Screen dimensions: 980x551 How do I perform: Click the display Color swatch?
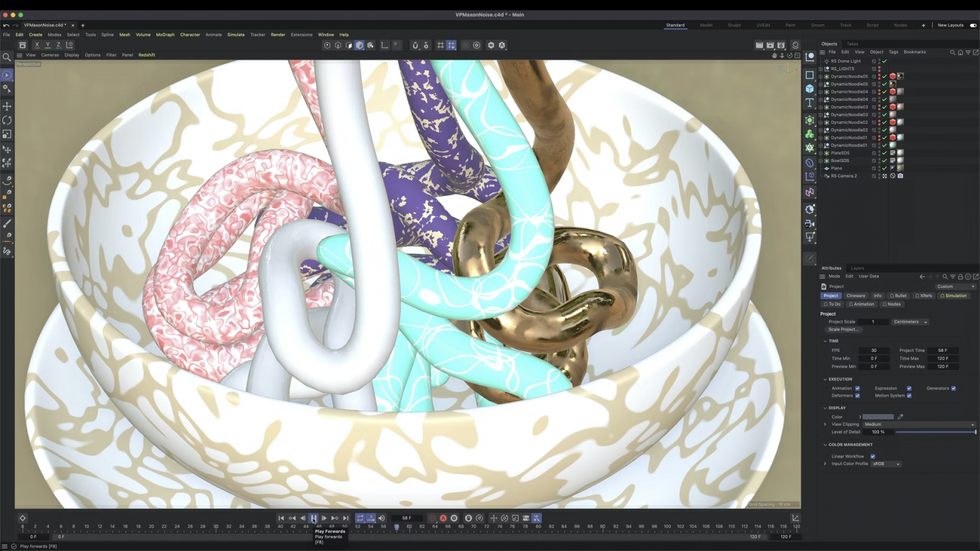(x=878, y=417)
